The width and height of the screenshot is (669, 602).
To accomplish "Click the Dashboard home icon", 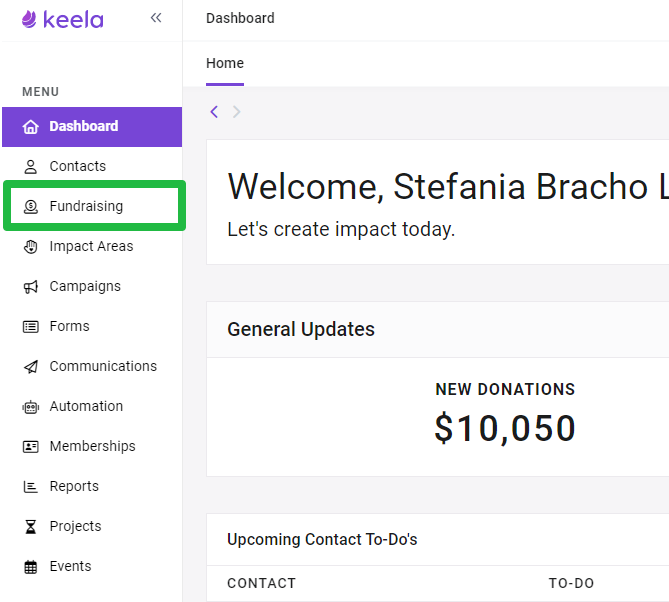I will click(31, 127).
